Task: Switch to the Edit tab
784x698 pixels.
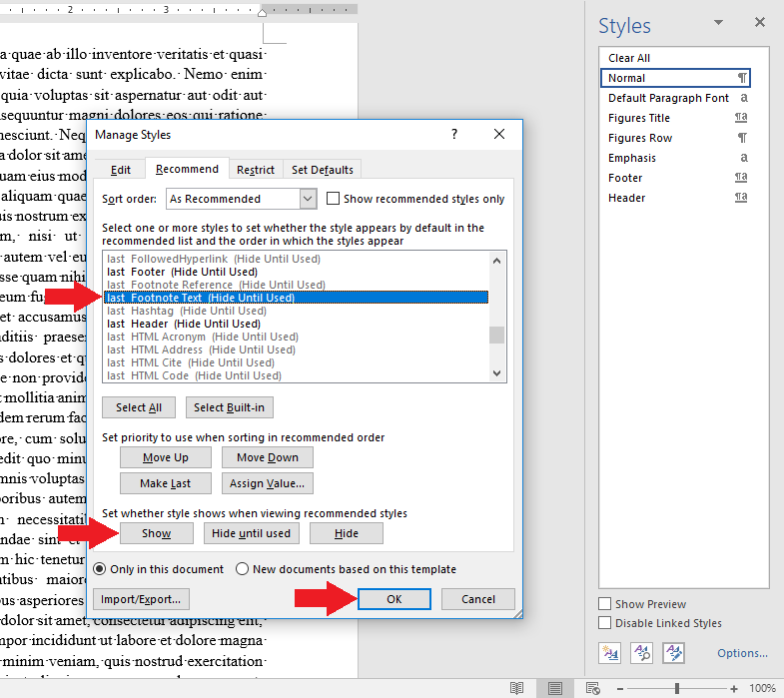Action: point(121,170)
